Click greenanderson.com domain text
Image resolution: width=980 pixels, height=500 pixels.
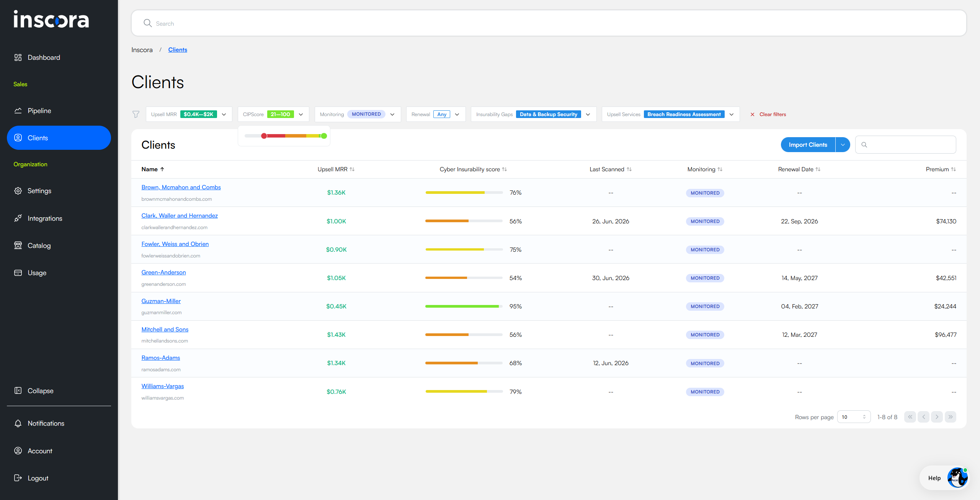[x=163, y=284]
